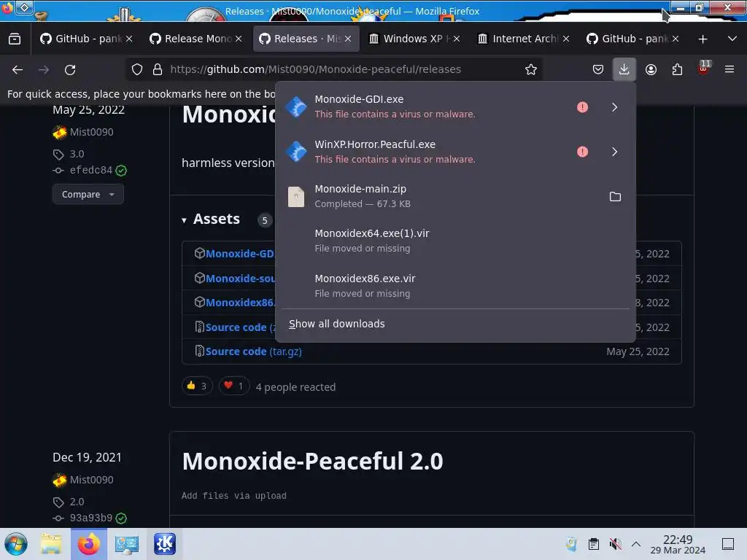The width and height of the screenshot is (747, 560).
Task: Open the Monoxide-Peaceful 2.0 release title
Action: pos(312,462)
